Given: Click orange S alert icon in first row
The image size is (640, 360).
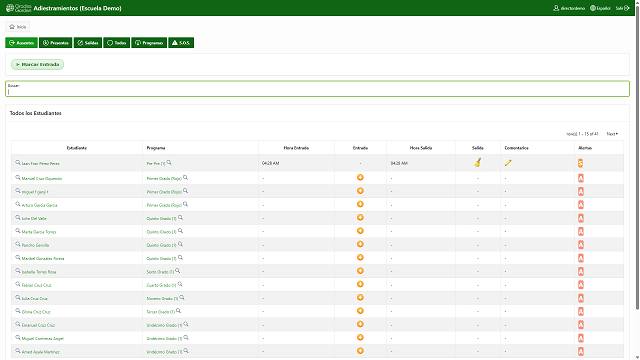Looking at the screenshot, I should point(580,163).
